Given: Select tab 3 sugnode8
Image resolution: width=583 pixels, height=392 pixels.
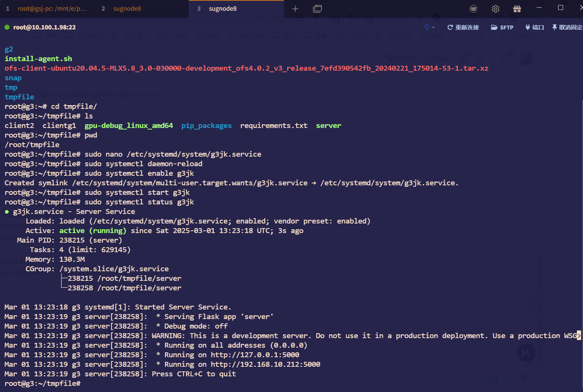Looking at the screenshot, I should pos(236,8).
